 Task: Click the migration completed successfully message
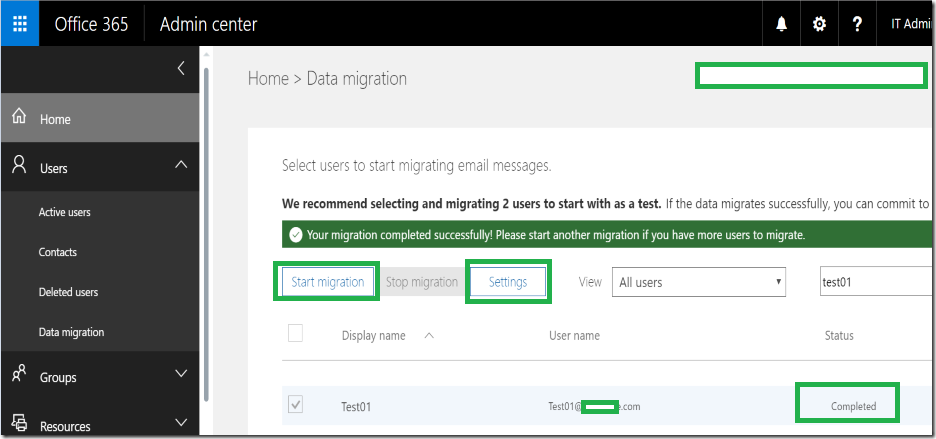(x=556, y=235)
